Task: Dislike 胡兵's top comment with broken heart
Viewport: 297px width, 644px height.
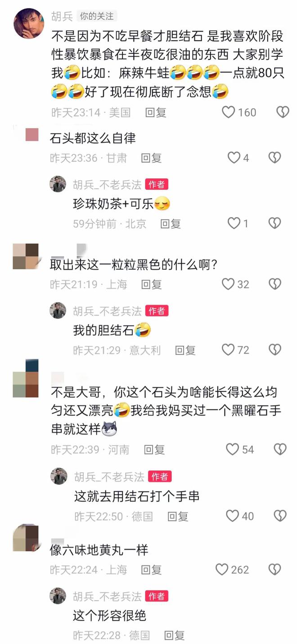Action: (283, 112)
